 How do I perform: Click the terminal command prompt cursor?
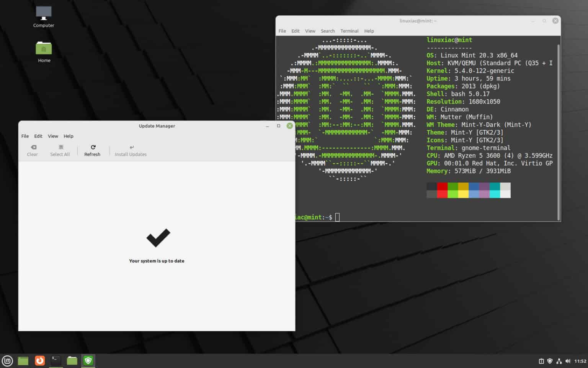tap(337, 217)
